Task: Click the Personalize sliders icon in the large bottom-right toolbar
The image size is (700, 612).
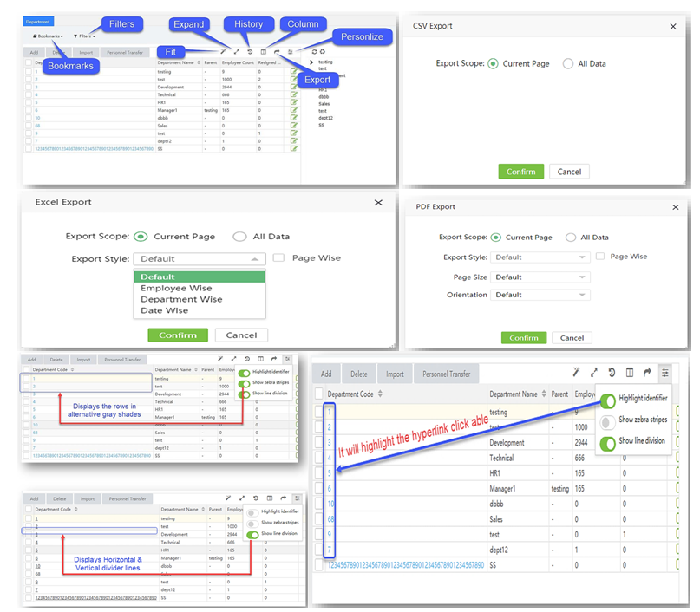Action: [665, 373]
